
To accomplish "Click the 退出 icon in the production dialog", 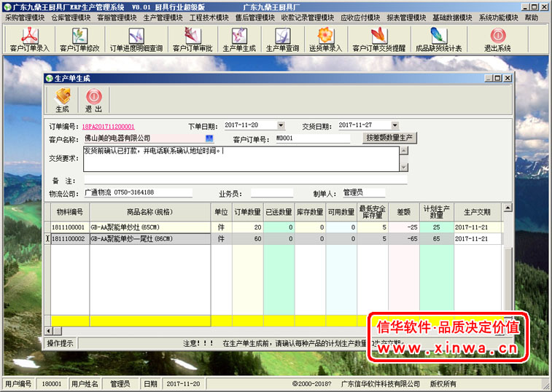I will [x=93, y=101].
